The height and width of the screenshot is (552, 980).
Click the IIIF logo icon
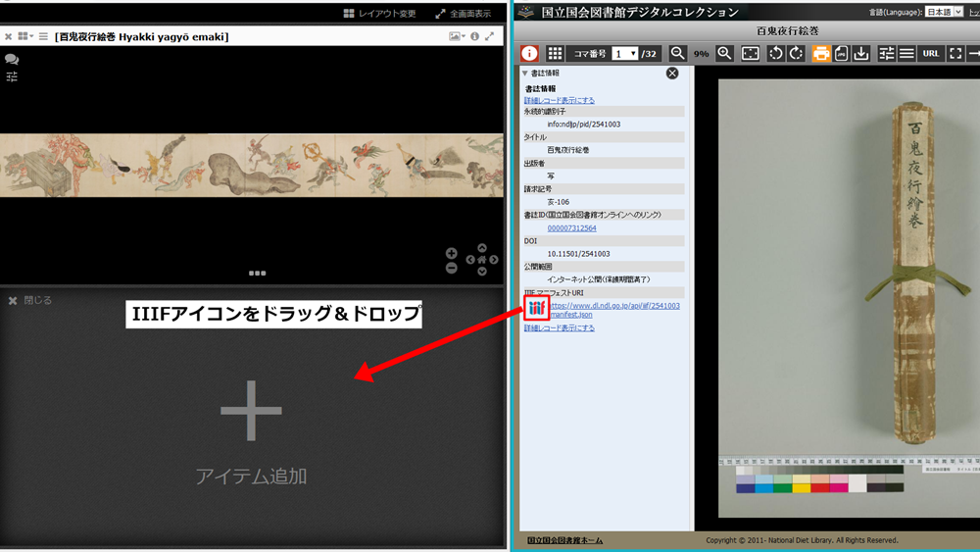click(x=537, y=308)
